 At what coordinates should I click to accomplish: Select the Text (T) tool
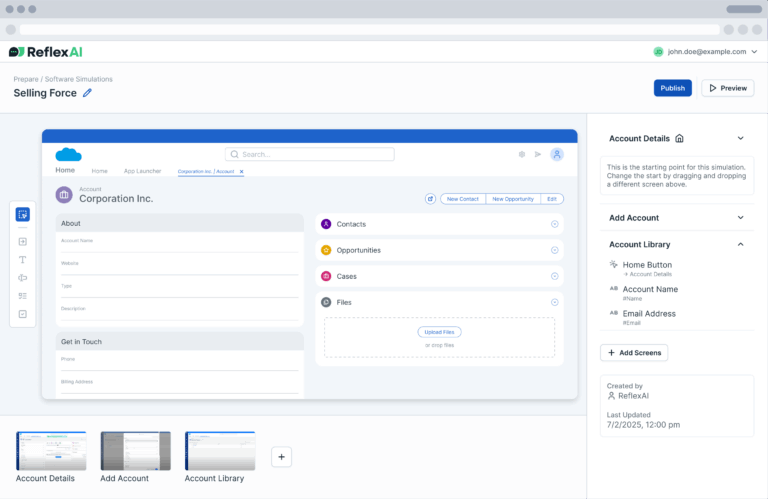(x=23, y=260)
